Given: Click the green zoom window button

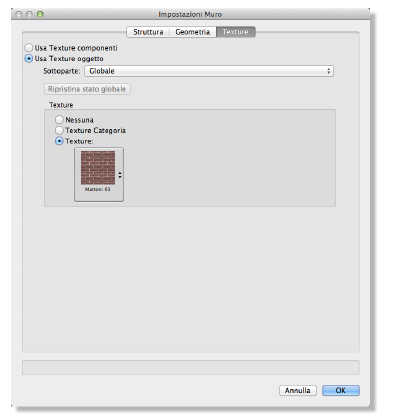Looking at the screenshot, I should [40, 14].
